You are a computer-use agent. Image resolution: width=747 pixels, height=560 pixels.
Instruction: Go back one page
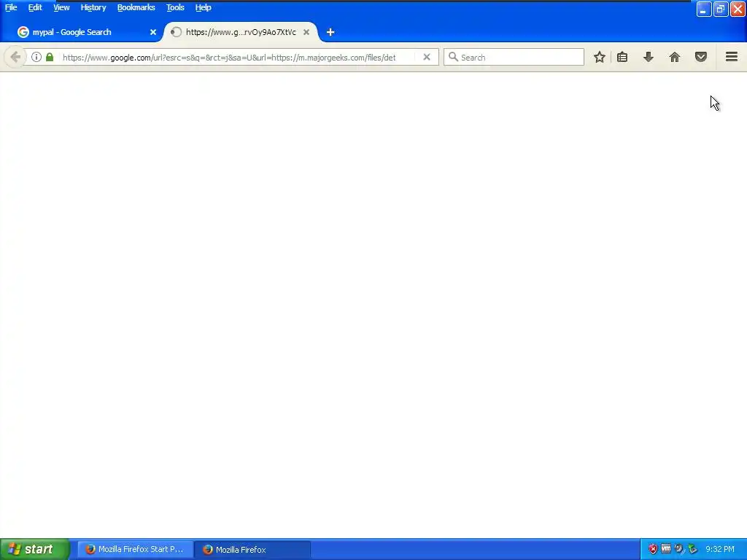pos(15,57)
